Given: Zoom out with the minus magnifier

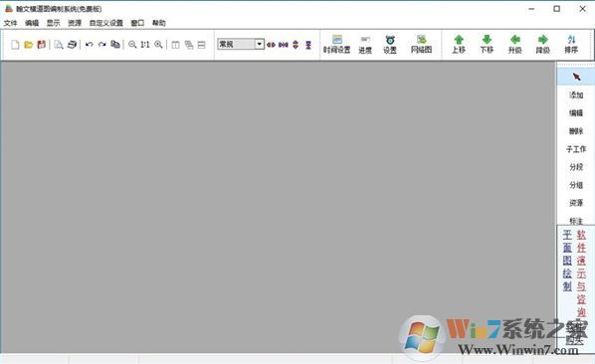Looking at the screenshot, I should click(132, 45).
